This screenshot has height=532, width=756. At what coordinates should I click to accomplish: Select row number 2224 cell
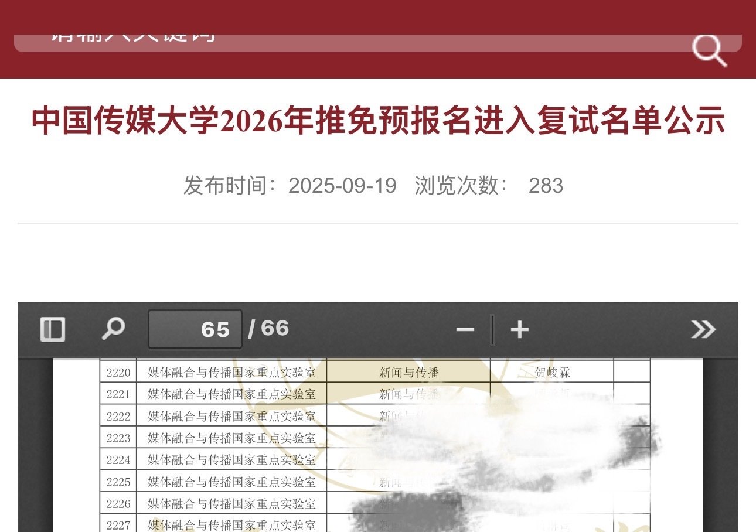(x=118, y=460)
